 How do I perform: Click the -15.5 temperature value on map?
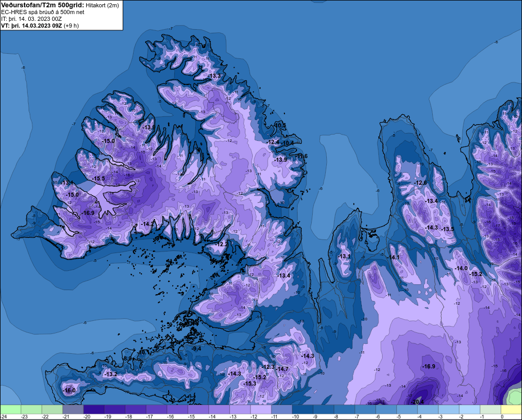tap(99, 178)
